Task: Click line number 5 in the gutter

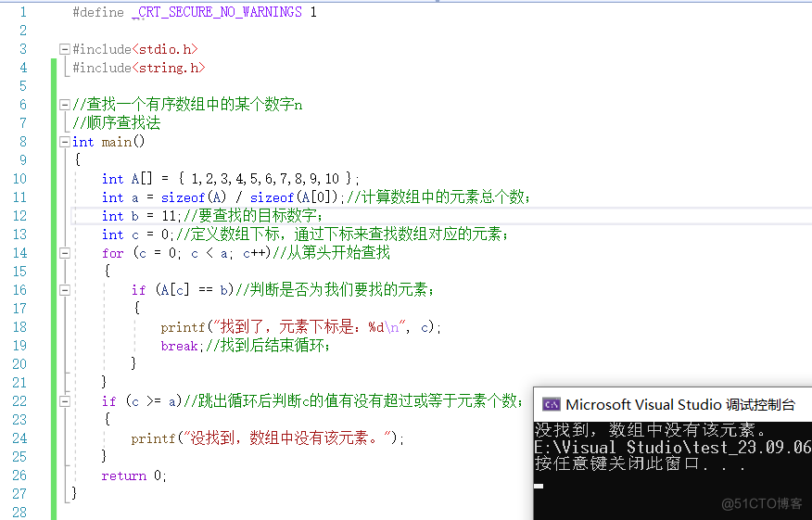Action: tap(23, 86)
